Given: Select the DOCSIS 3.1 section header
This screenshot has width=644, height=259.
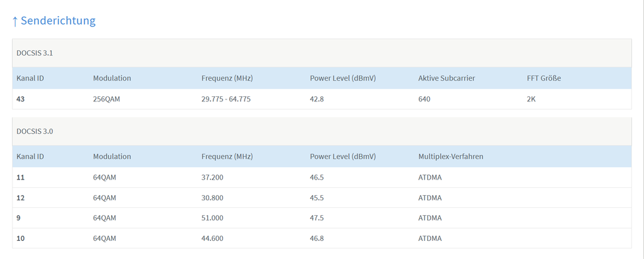Looking at the screenshot, I should point(35,53).
